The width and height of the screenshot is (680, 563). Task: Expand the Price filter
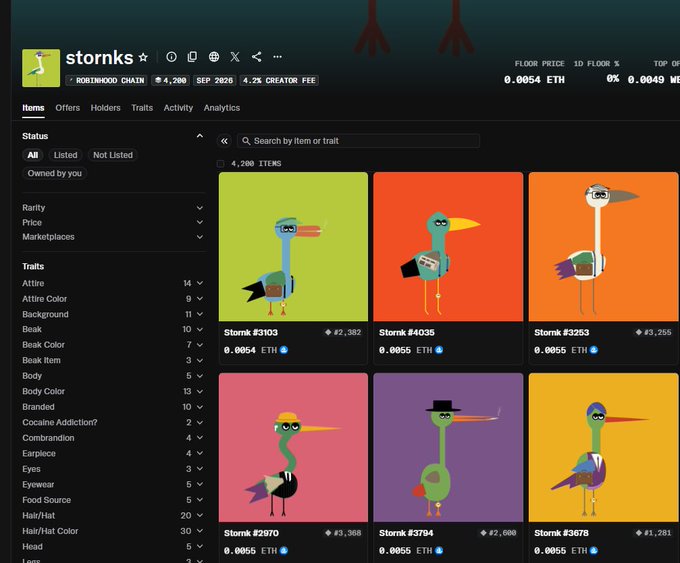click(113, 223)
